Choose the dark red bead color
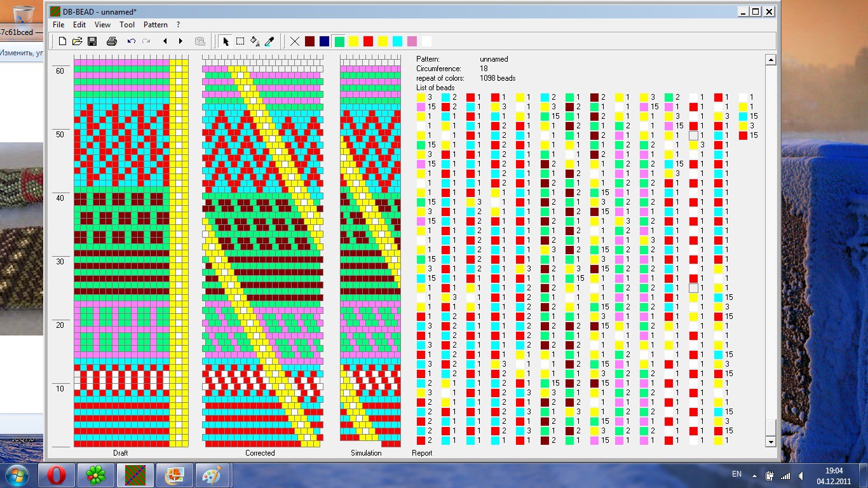Image resolution: width=868 pixels, height=488 pixels. 309,41
